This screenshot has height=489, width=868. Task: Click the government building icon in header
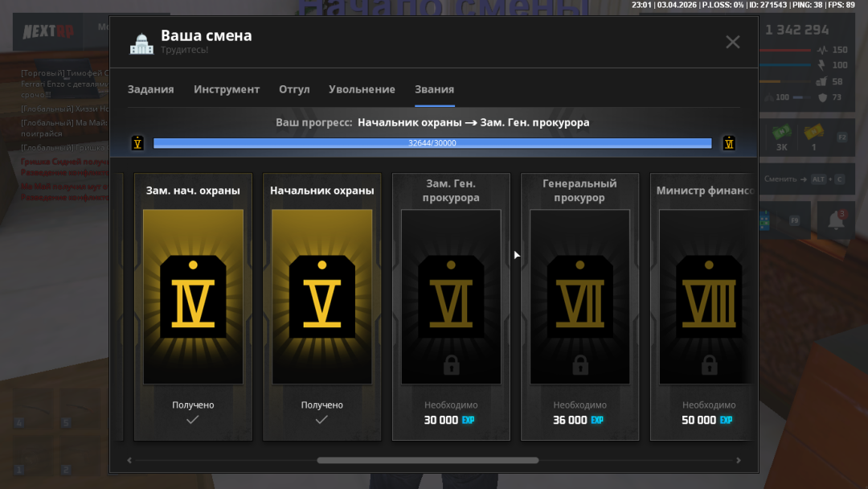(141, 43)
